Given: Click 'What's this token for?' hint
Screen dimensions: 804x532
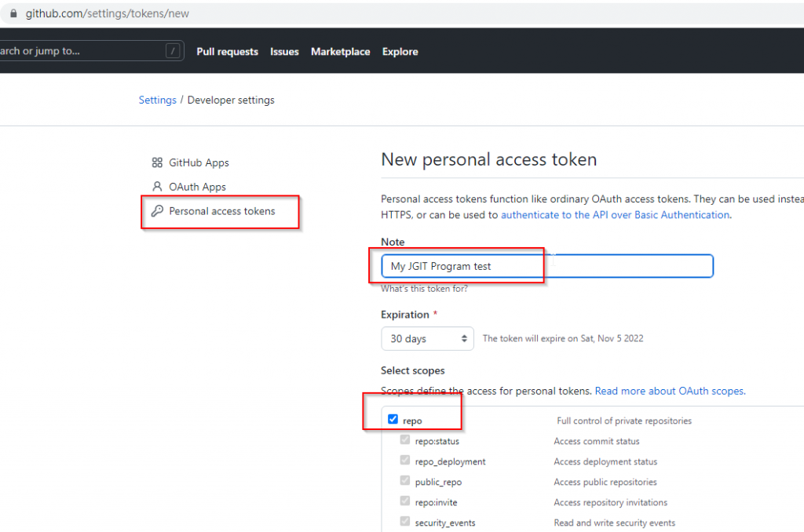Looking at the screenshot, I should point(424,289).
